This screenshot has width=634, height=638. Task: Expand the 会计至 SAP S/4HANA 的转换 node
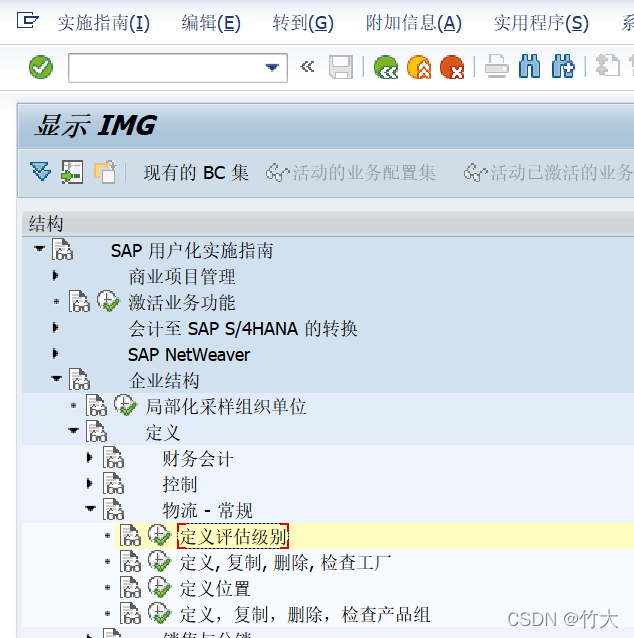[56, 328]
